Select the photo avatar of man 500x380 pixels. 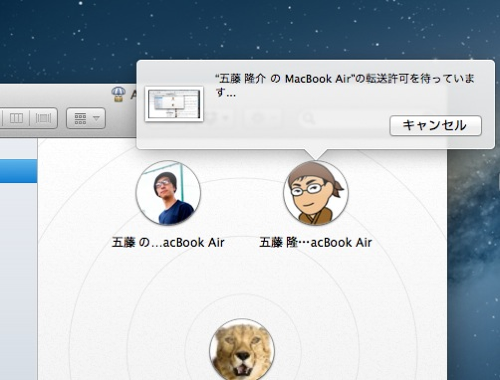168,193
